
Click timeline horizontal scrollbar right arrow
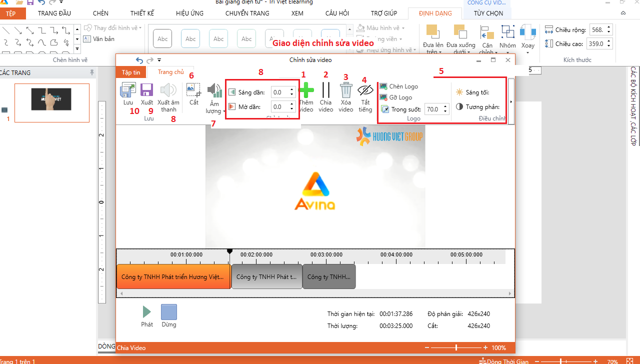click(510, 293)
